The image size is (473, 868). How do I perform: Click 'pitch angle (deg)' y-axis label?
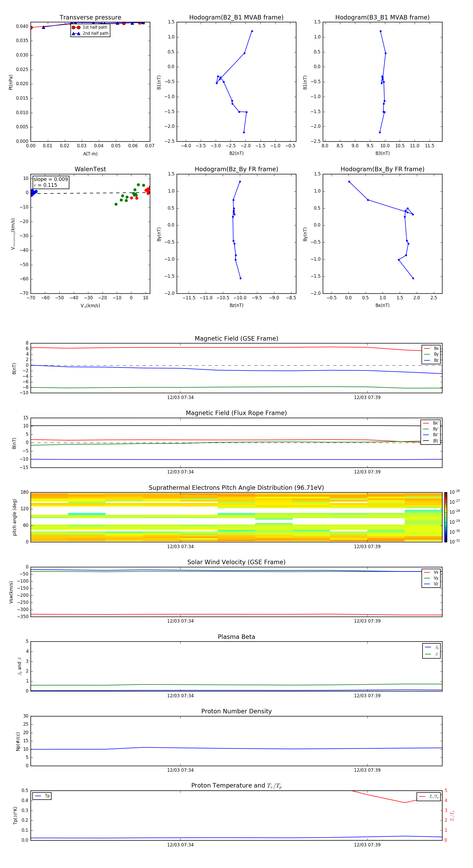14,517
